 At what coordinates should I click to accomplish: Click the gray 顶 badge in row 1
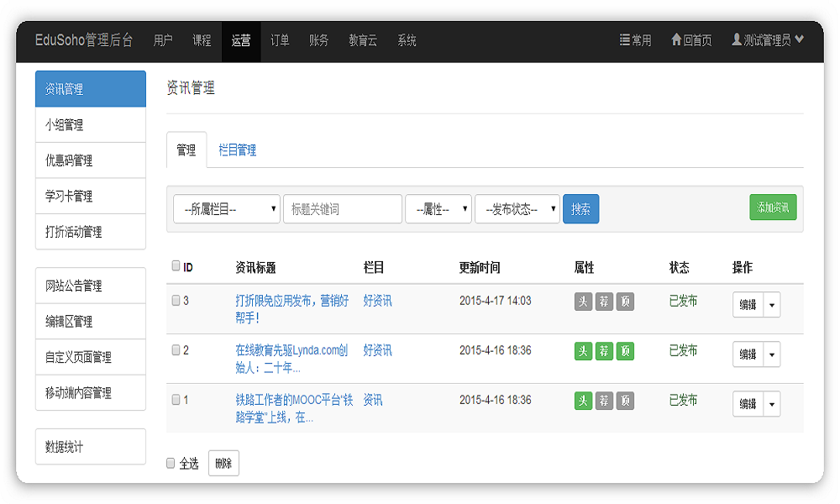pos(625,402)
